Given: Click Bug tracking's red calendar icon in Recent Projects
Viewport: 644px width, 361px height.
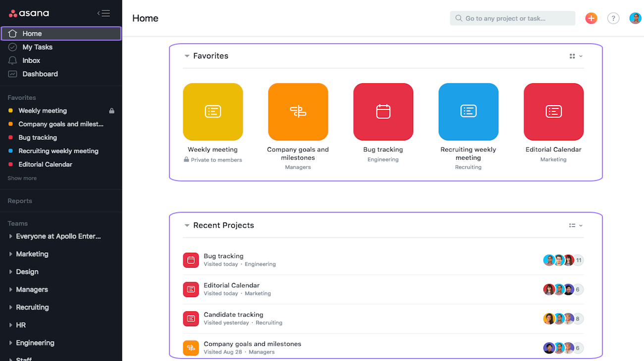Looking at the screenshot, I should (191, 260).
